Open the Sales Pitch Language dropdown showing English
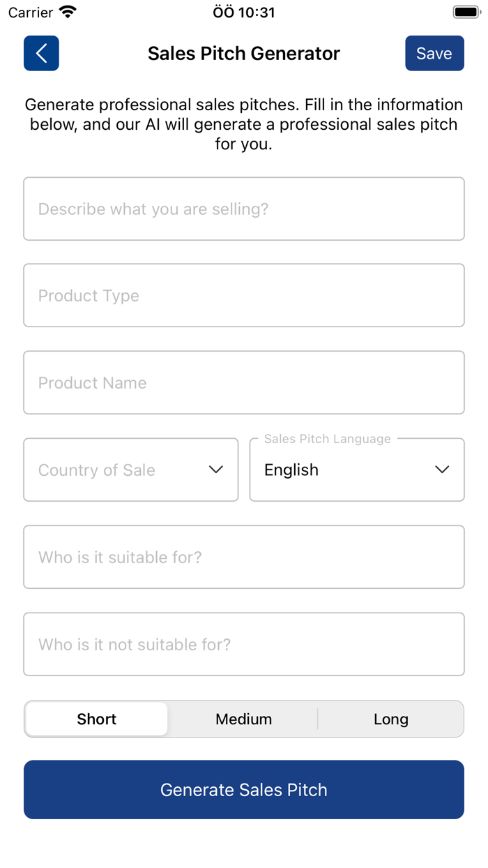The image size is (488, 868). (x=357, y=470)
